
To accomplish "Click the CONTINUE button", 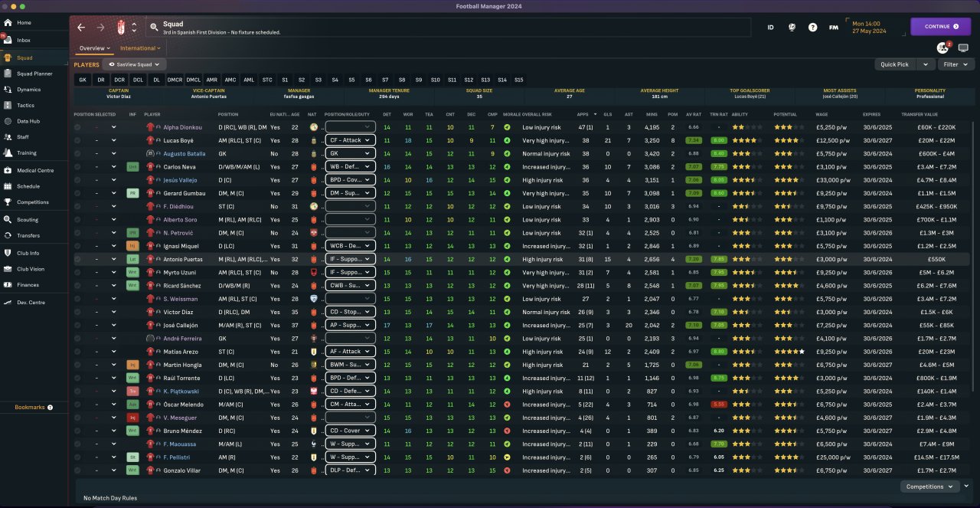I will (x=940, y=26).
